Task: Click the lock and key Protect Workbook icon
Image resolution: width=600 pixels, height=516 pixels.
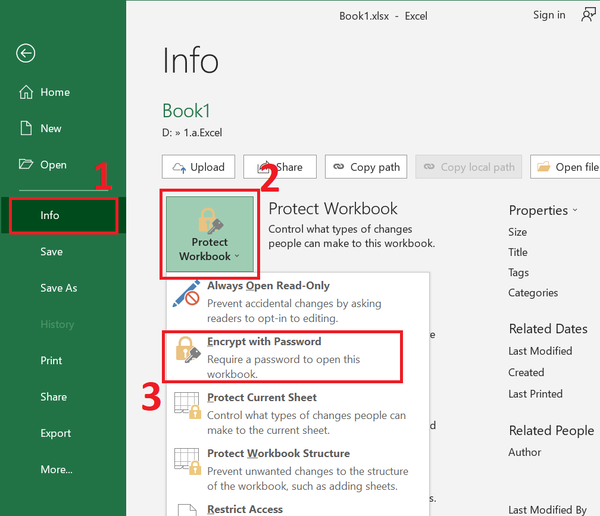Action: point(210,221)
